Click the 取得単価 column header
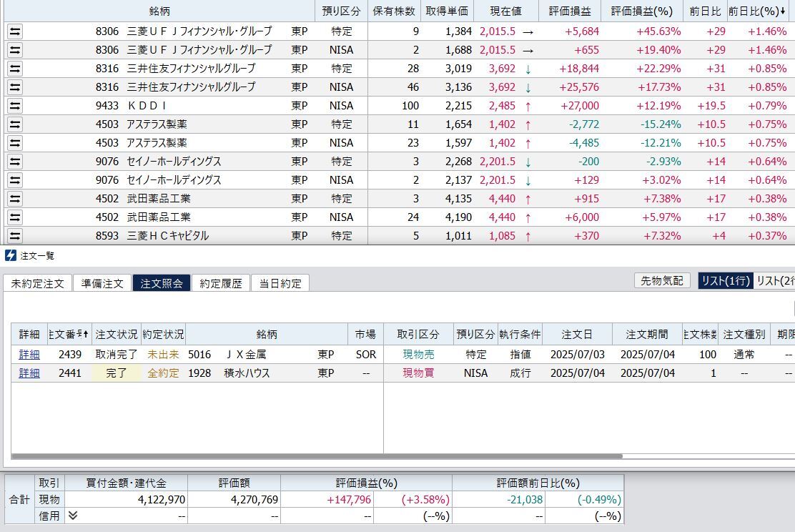This screenshot has width=795, height=532. 447,11
